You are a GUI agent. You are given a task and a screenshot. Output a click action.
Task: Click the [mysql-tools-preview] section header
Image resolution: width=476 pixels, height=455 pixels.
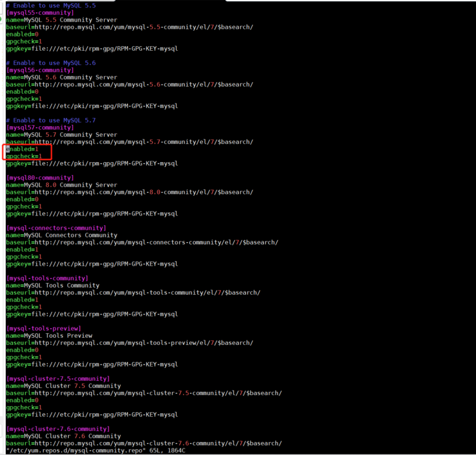point(44,329)
